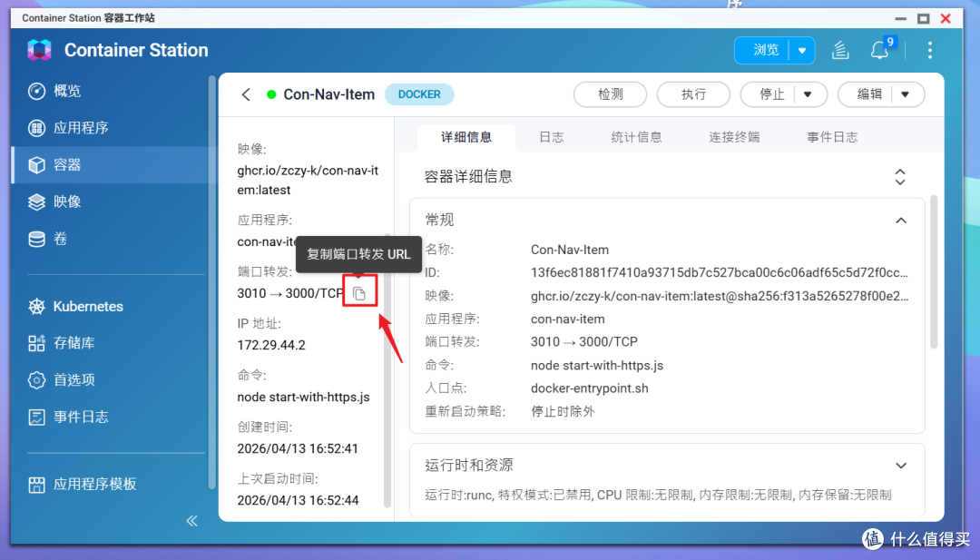
Task: Open the 编辑 dropdown arrow
Action: point(906,94)
